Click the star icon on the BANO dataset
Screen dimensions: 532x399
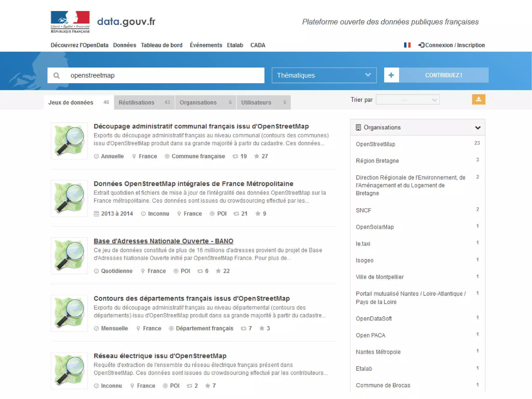point(218,271)
